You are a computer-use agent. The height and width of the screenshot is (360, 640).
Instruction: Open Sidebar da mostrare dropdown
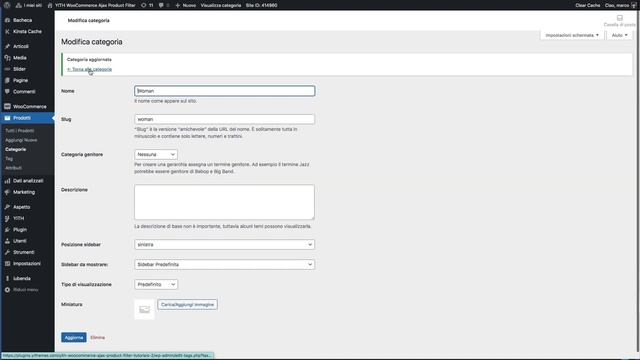(x=224, y=264)
